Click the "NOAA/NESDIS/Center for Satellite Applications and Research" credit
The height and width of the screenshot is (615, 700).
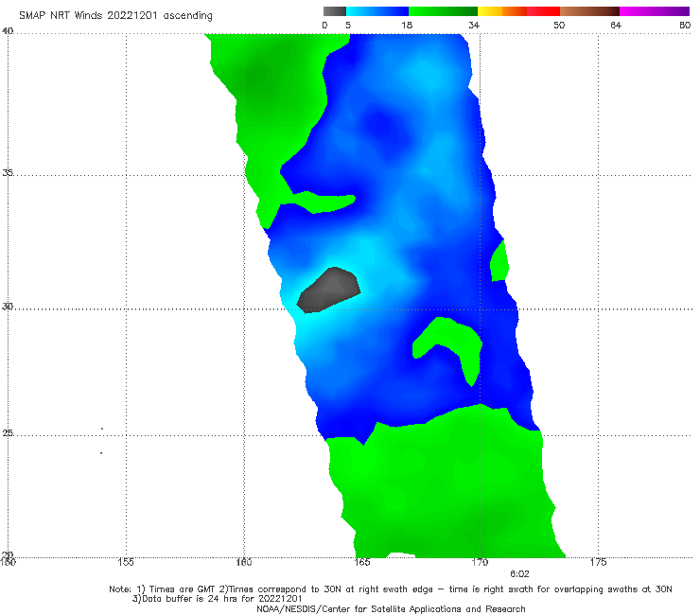coord(391,609)
